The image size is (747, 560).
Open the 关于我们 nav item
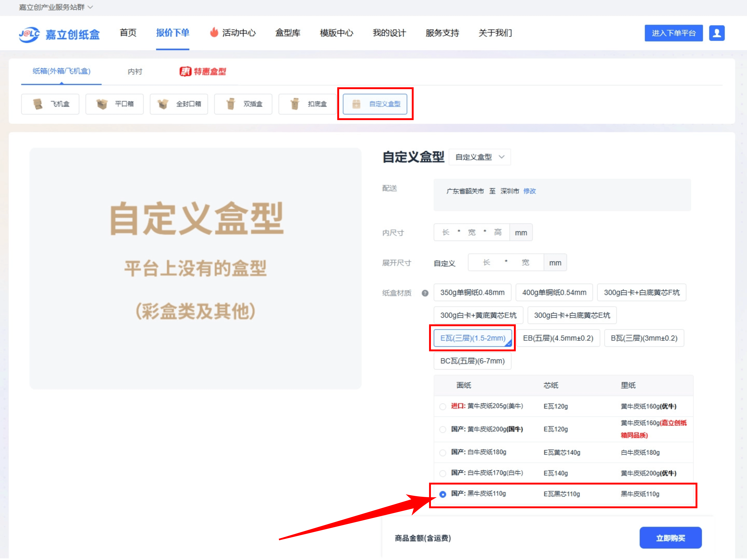(x=495, y=33)
